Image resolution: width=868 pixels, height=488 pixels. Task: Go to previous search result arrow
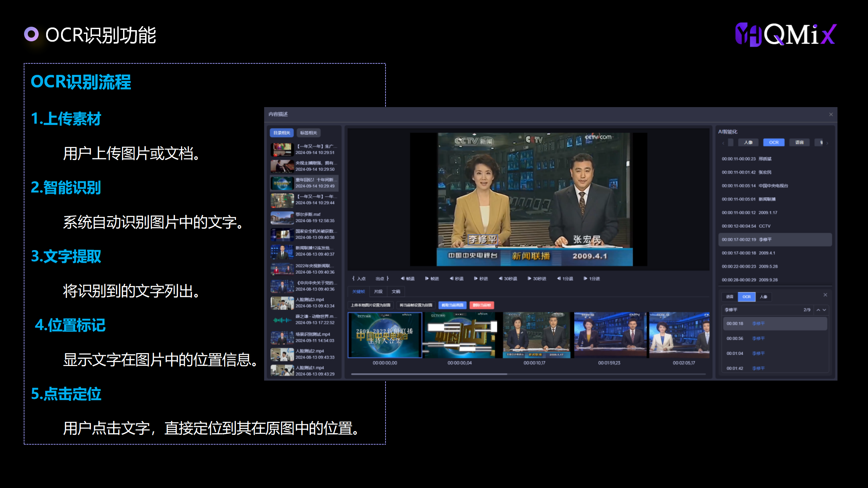(x=818, y=310)
